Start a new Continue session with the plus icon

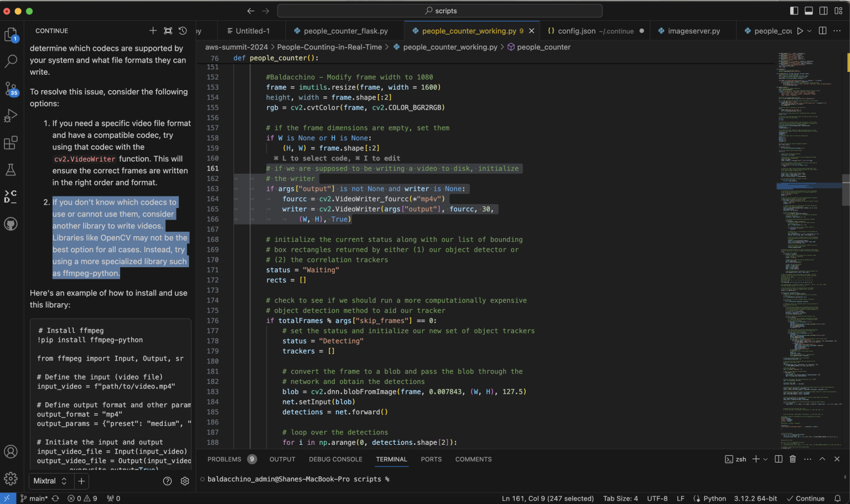point(153,30)
